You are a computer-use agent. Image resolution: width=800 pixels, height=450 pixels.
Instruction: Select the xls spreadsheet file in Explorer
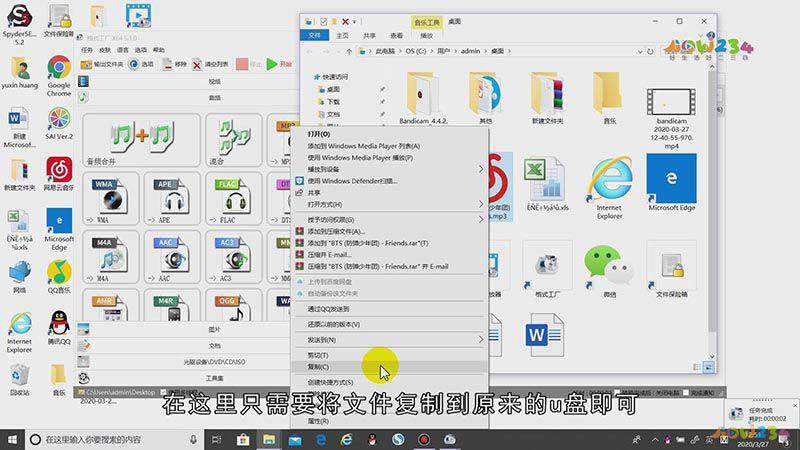tap(547, 185)
